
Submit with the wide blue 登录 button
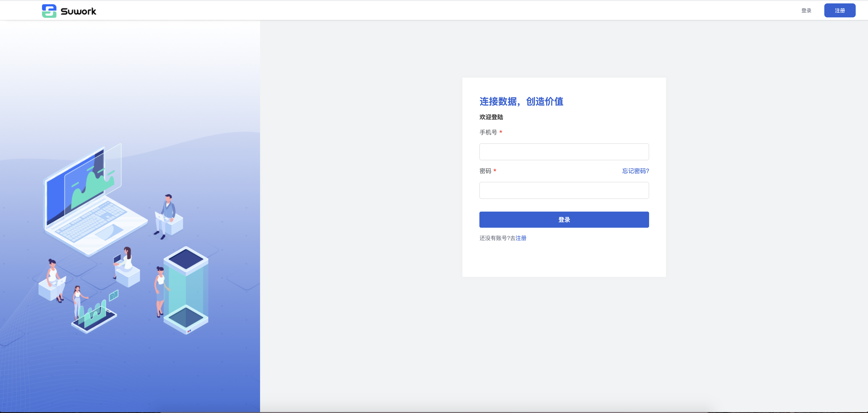point(564,220)
